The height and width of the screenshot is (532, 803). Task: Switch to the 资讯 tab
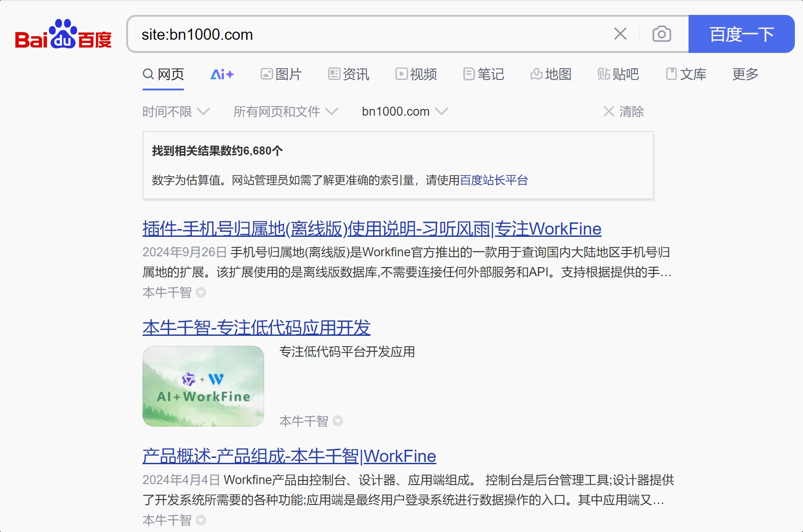pos(348,74)
